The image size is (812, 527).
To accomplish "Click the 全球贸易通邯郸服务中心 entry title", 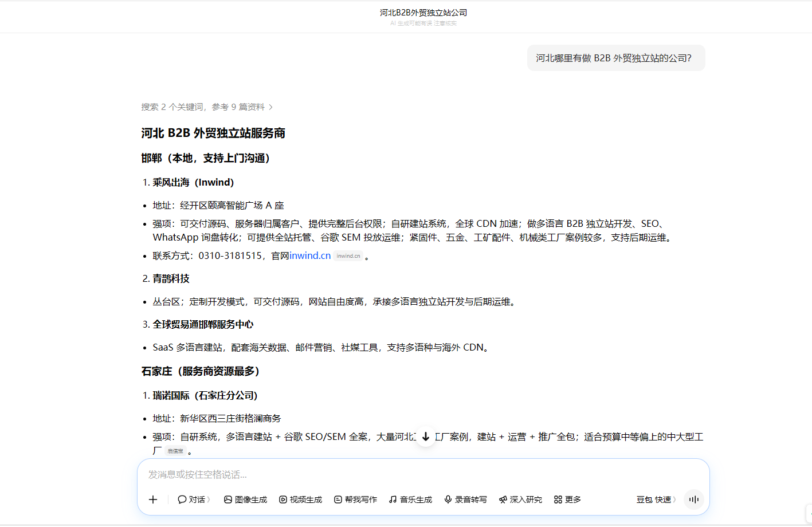I will click(203, 324).
